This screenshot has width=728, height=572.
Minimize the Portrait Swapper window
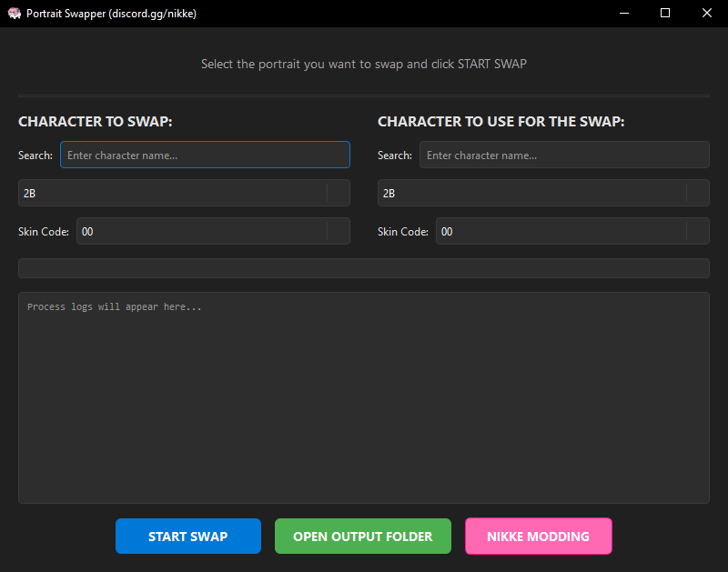623,14
